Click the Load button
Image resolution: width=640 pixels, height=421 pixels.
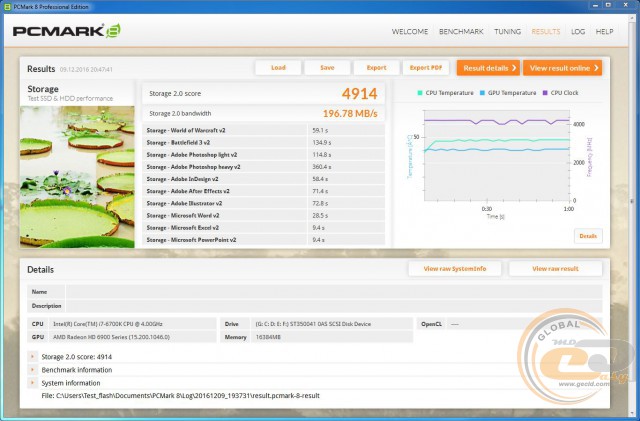[278, 68]
